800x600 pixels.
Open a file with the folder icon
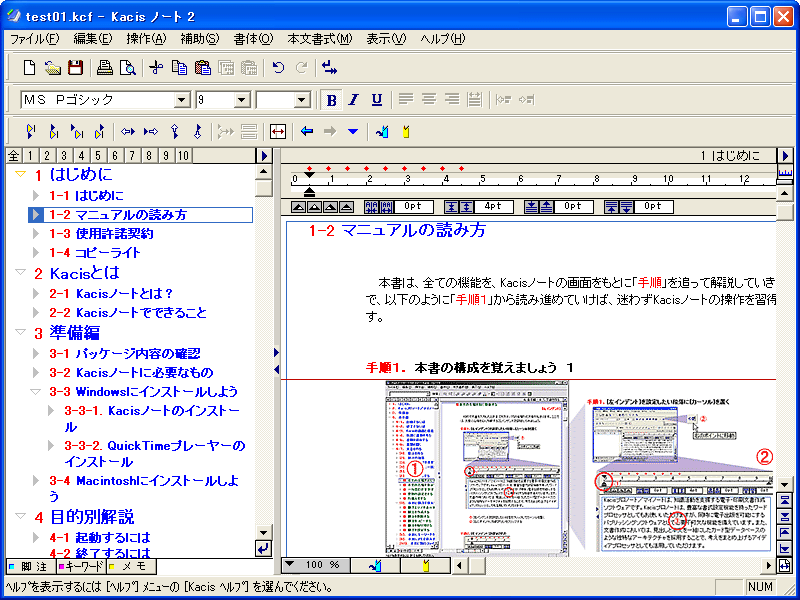click(x=53, y=68)
